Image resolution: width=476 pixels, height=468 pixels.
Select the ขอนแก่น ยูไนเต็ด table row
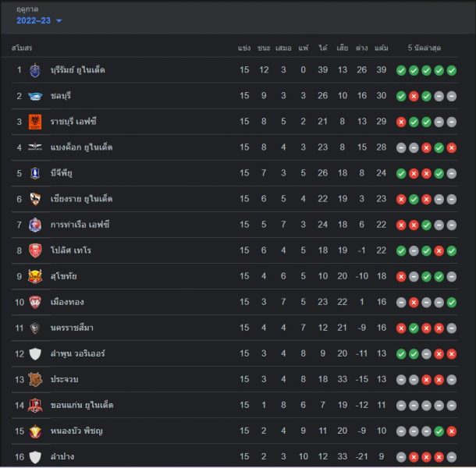pos(235,405)
